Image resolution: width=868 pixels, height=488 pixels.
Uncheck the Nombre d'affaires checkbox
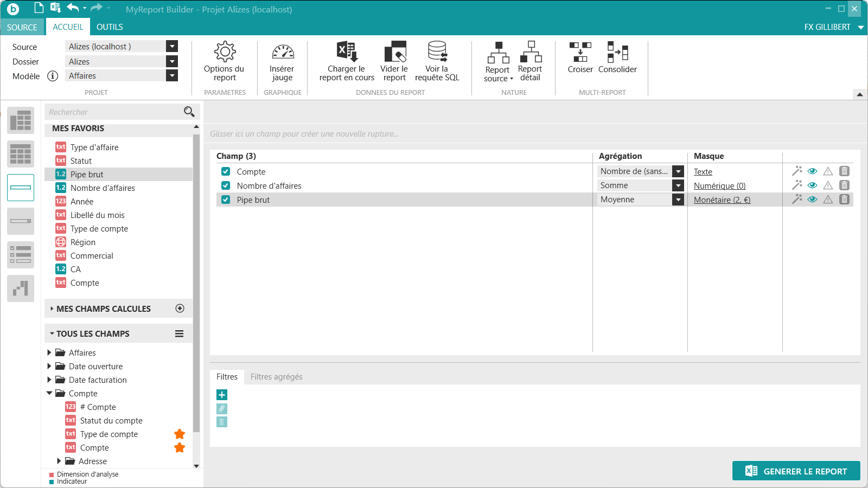(x=226, y=185)
